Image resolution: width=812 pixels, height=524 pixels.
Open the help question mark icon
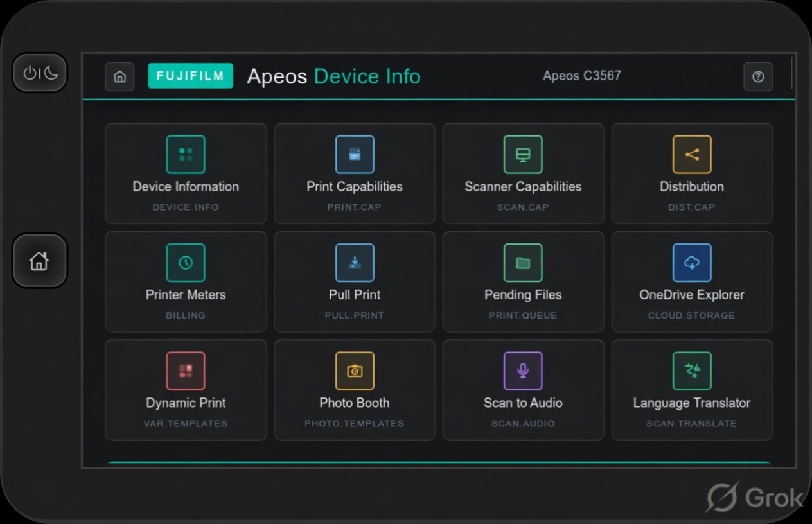(758, 76)
